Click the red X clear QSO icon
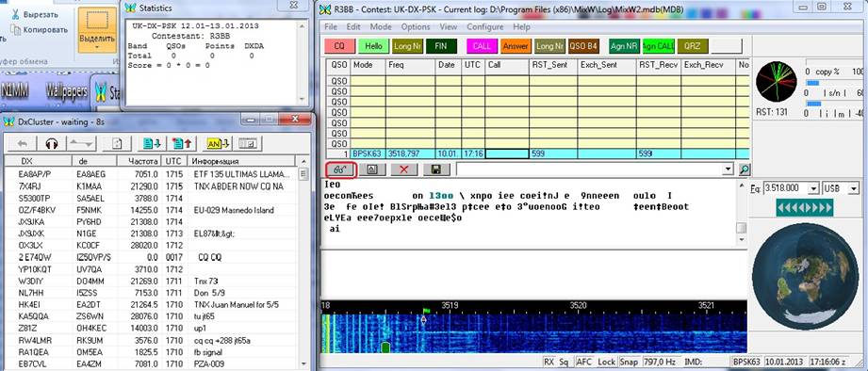This screenshot has height=371, width=868. 404,169
